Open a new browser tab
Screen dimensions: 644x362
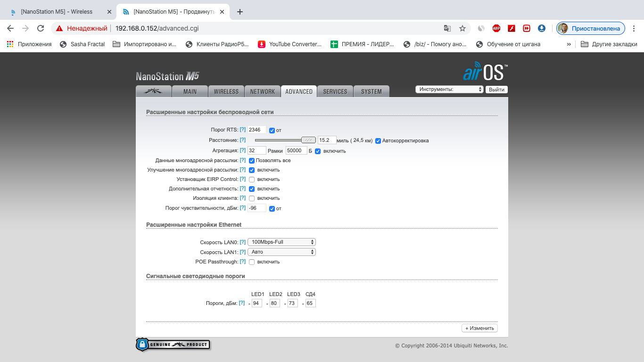(x=240, y=12)
